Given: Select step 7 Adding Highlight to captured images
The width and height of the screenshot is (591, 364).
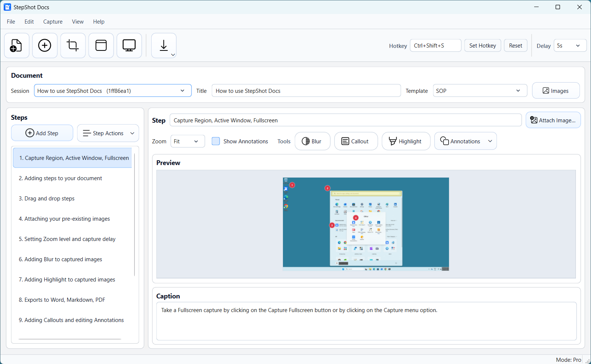Looking at the screenshot, I should [72, 279].
